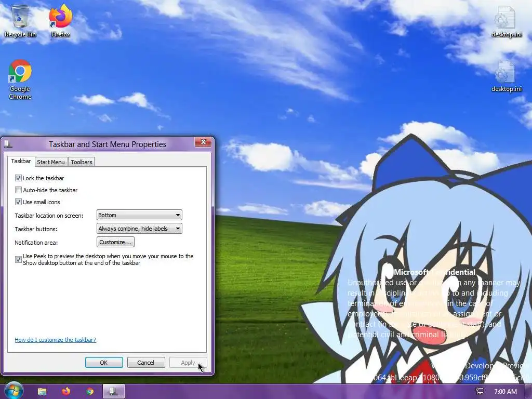Open the Start orb menu
This screenshot has height=399, width=532.
(14, 391)
